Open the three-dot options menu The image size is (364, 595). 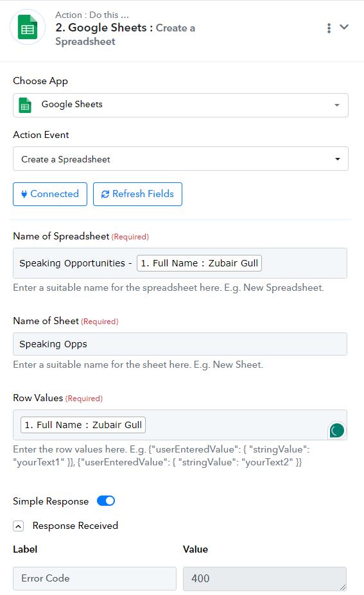point(329,28)
